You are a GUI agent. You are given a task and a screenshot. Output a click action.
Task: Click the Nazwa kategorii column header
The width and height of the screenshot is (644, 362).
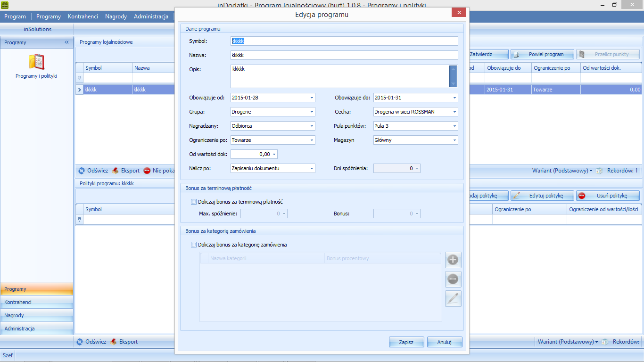tap(266, 258)
